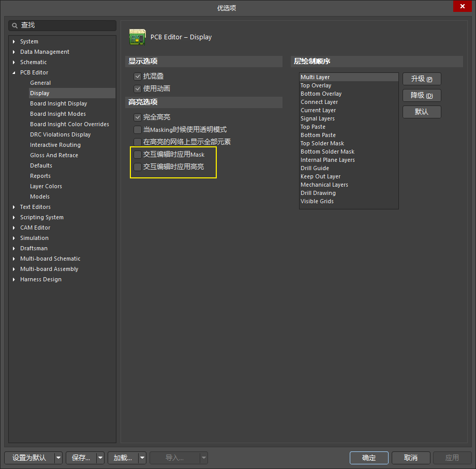Select Top Overlay in layer order list
Screen dimensions: 476x469
coord(316,86)
